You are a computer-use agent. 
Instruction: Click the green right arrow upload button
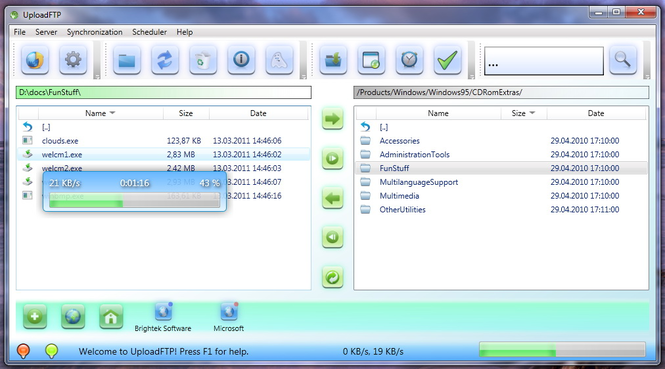point(332,119)
